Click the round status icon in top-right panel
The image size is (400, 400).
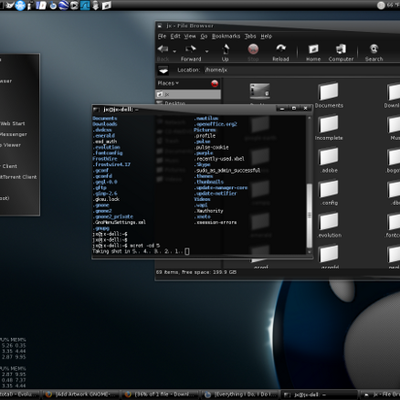pos(381,5)
